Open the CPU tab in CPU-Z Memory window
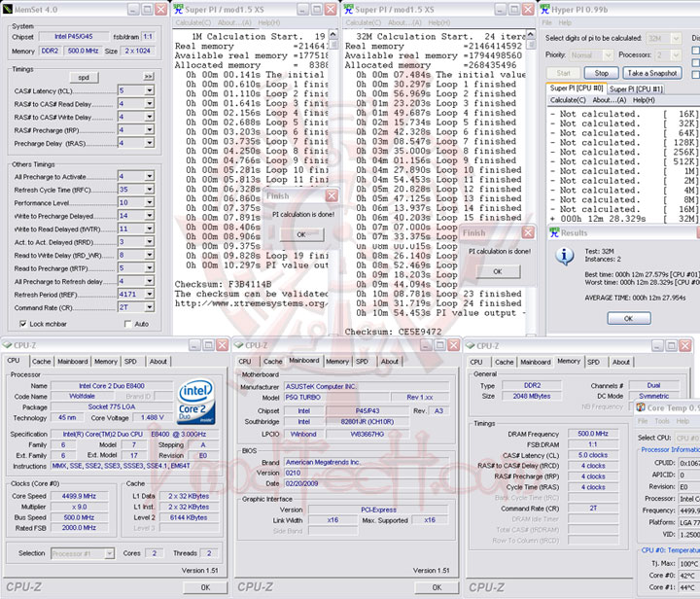This screenshot has height=599, width=700. (x=476, y=362)
